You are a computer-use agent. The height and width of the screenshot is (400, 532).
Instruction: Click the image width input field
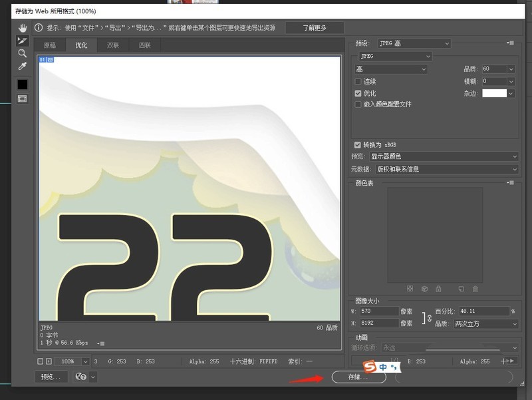380,311
